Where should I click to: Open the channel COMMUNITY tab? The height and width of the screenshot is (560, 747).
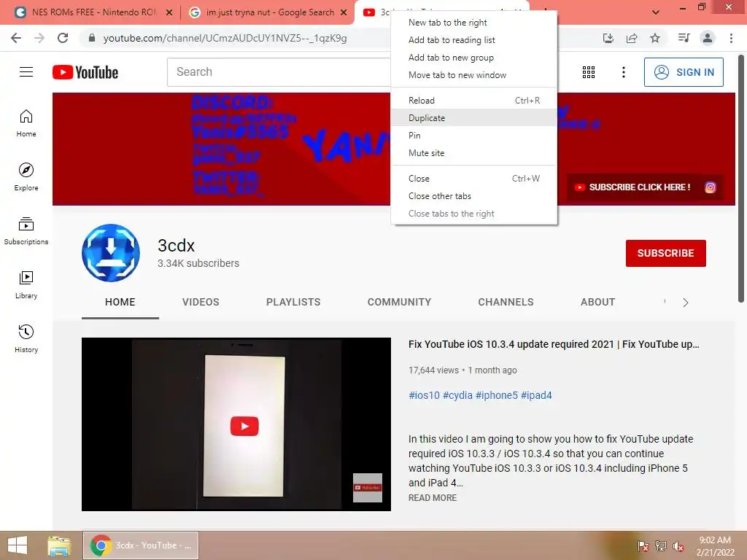pyautogui.click(x=399, y=302)
